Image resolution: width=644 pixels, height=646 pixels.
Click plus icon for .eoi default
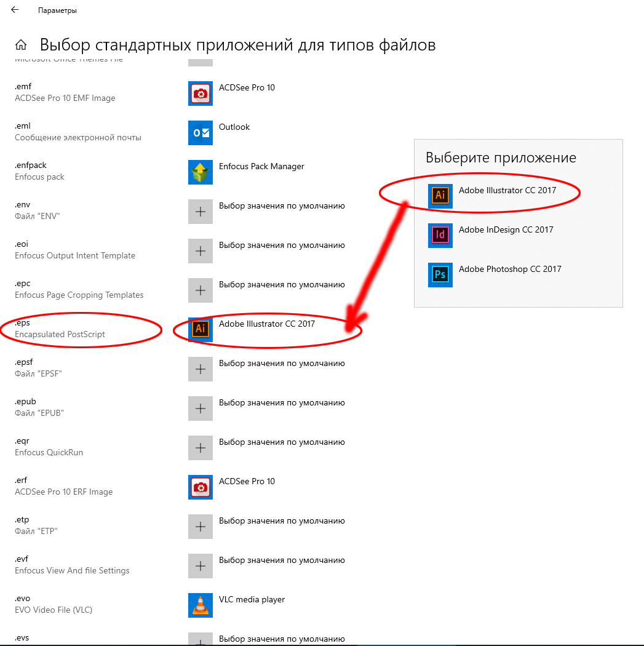pyautogui.click(x=201, y=251)
